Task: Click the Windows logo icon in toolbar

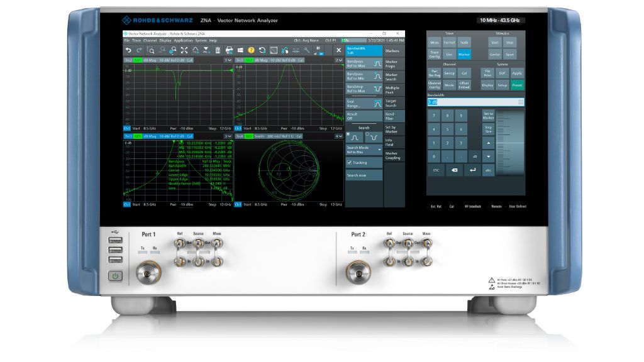Action: [240, 50]
